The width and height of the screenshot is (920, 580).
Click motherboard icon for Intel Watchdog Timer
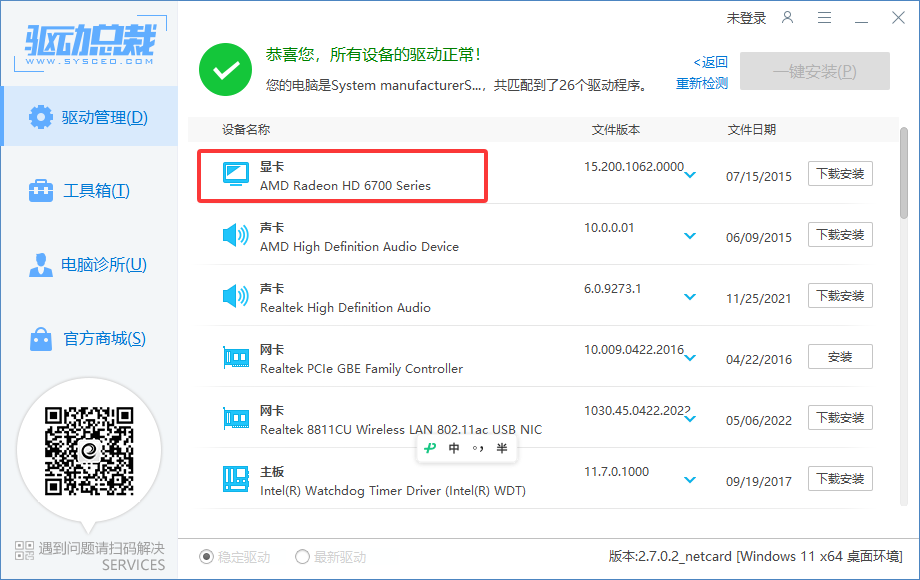click(236, 479)
